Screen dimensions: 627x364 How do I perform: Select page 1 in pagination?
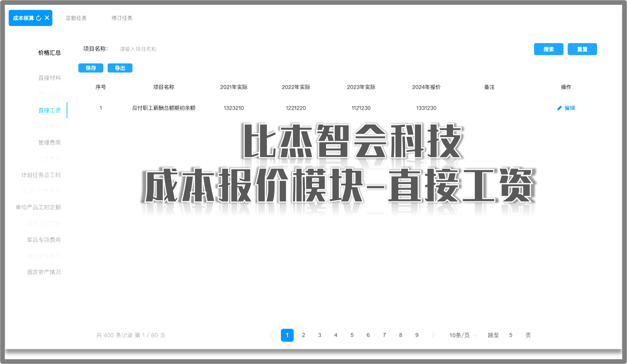287,335
